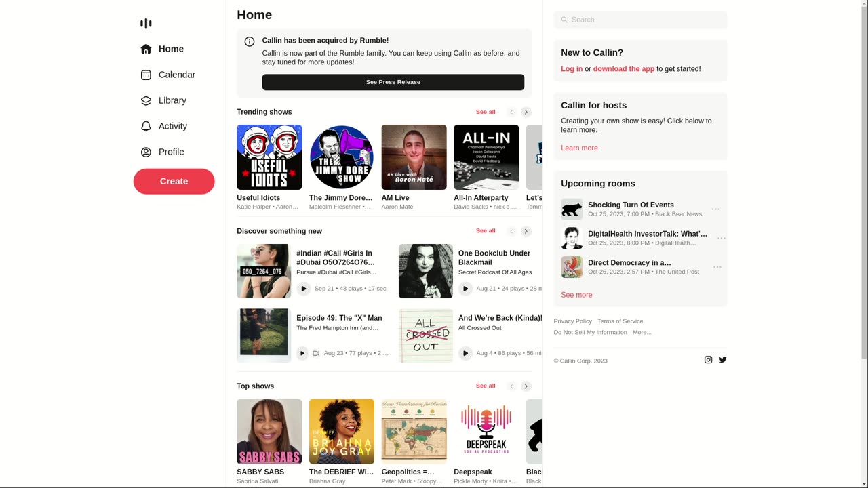Advance Top shows carousel to next
The image size is (868, 488).
[x=526, y=386]
